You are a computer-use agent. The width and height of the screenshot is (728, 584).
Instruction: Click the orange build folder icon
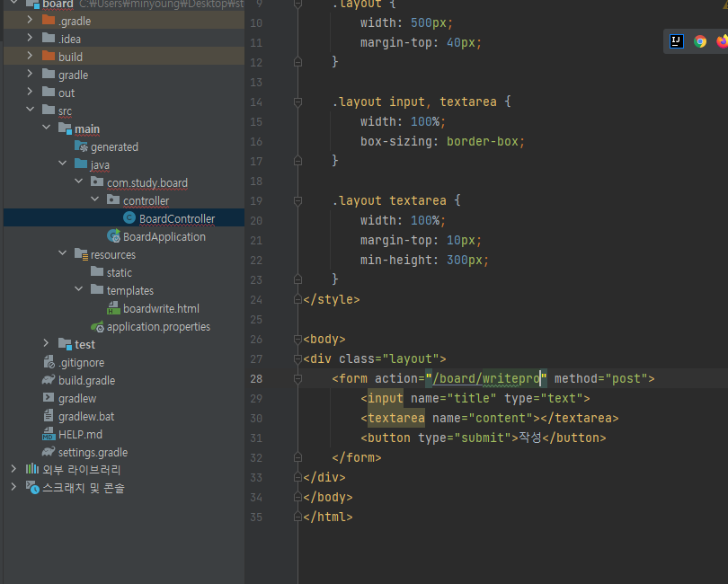pos(49,56)
